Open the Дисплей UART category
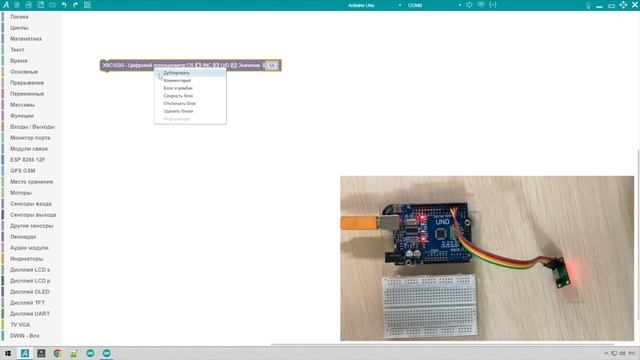Viewport: 640px width, 360px height. [x=31, y=314]
